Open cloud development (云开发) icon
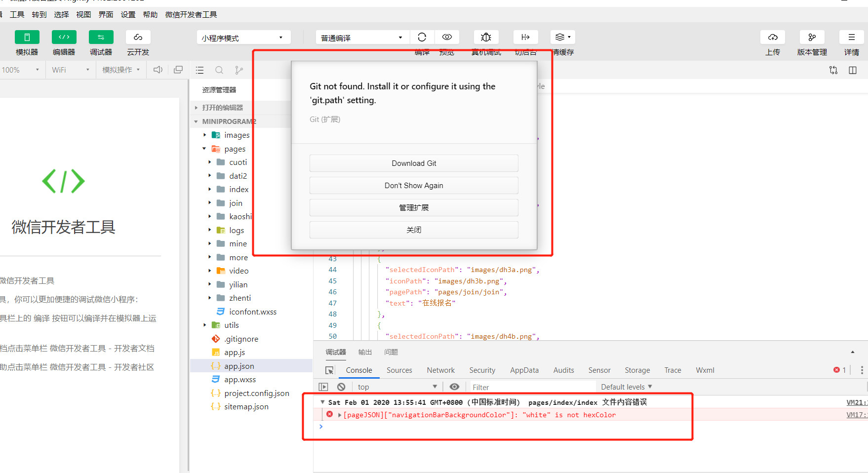Viewport: 868px width, 473px height. pyautogui.click(x=138, y=37)
